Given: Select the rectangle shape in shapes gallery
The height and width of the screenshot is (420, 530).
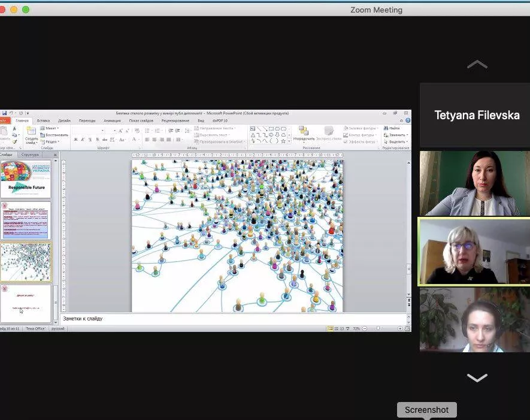Looking at the screenshot, I should (270, 128).
